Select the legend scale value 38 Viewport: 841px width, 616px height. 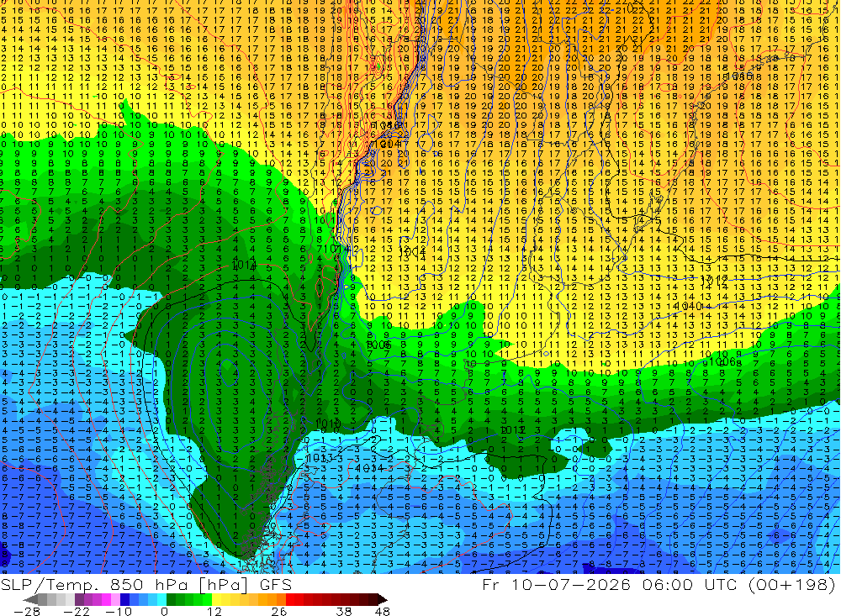click(x=344, y=611)
